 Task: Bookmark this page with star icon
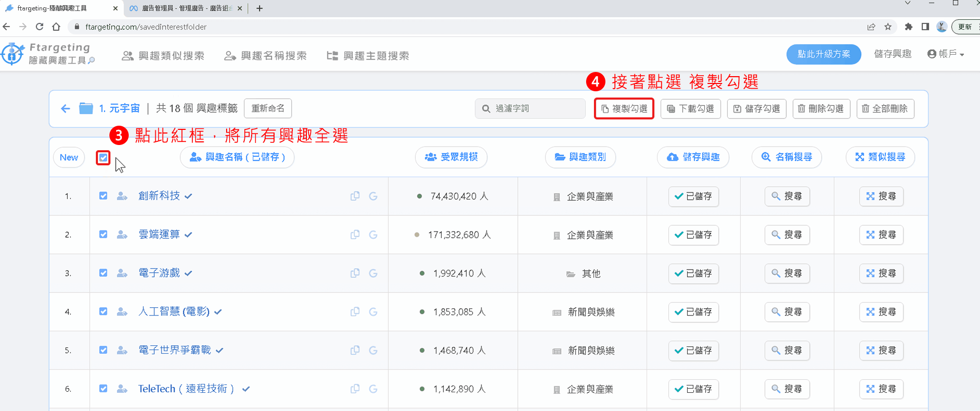tap(888, 27)
